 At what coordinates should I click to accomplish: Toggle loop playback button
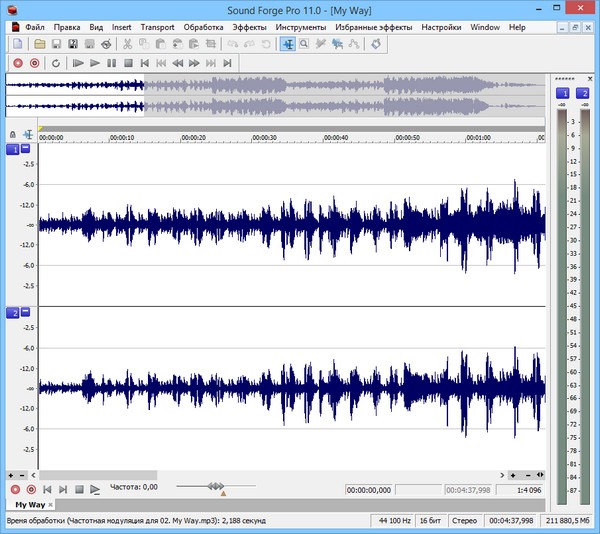point(56,63)
